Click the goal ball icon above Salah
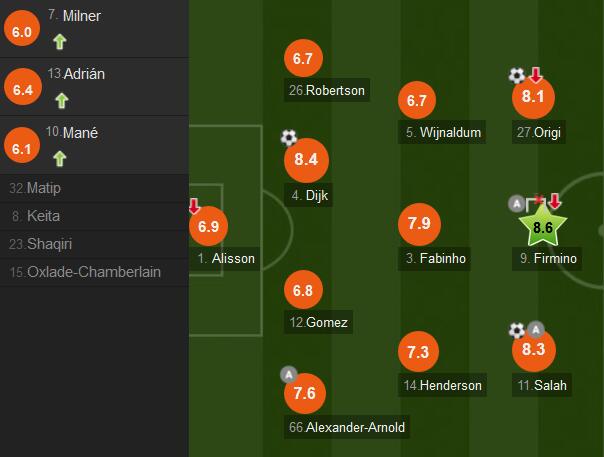 517,331
